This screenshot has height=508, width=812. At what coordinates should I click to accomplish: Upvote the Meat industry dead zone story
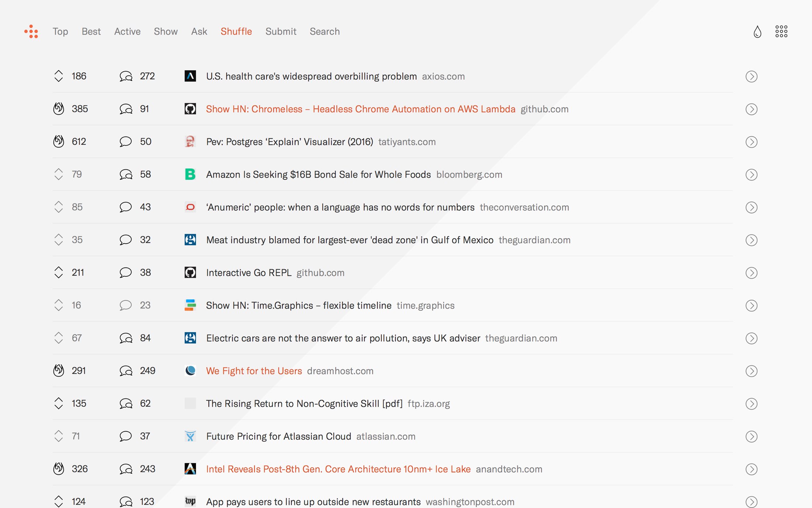click(59, 239)
